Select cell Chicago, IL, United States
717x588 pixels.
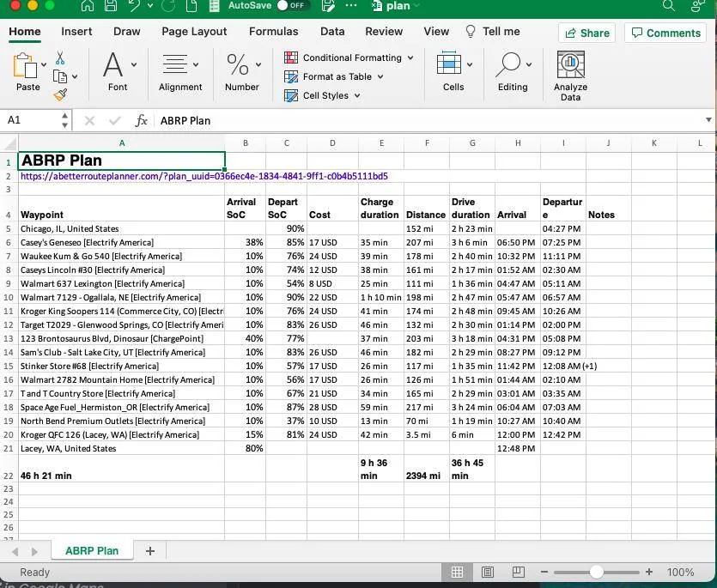(122, 228)
